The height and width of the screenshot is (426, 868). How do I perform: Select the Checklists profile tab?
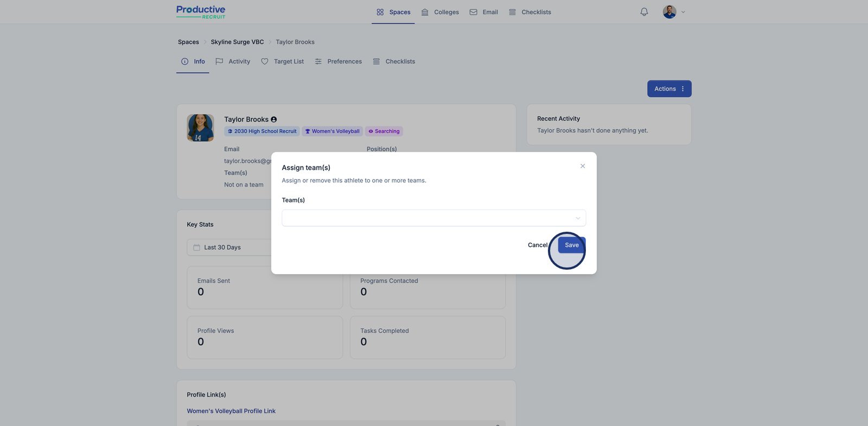[x=394, y=62]
